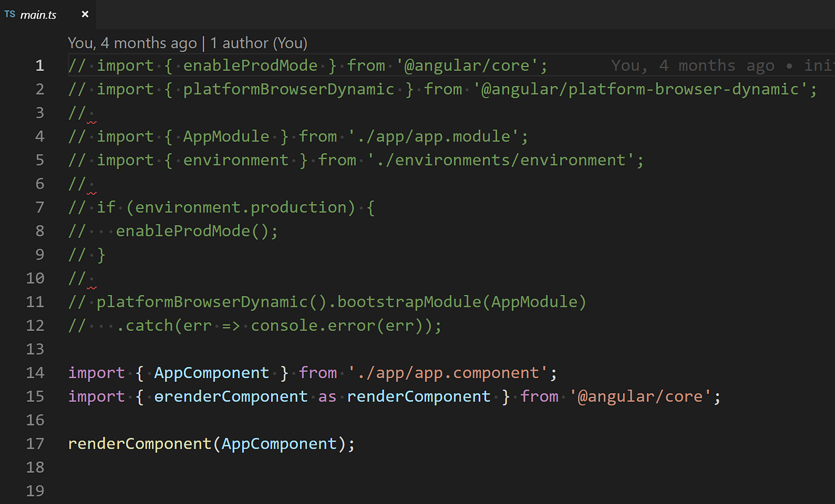Close the main.ts editor tab
835x504 pixels.
tap(85, 14)
